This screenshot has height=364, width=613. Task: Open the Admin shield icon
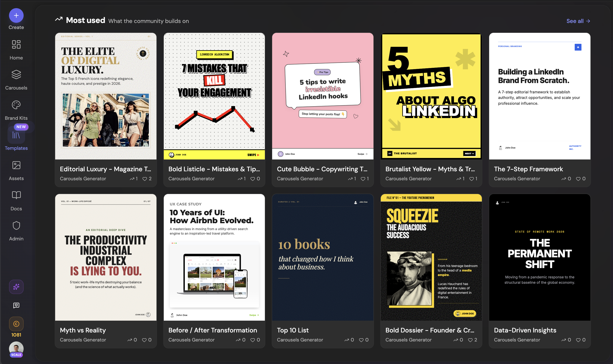[x=16, y=225]
